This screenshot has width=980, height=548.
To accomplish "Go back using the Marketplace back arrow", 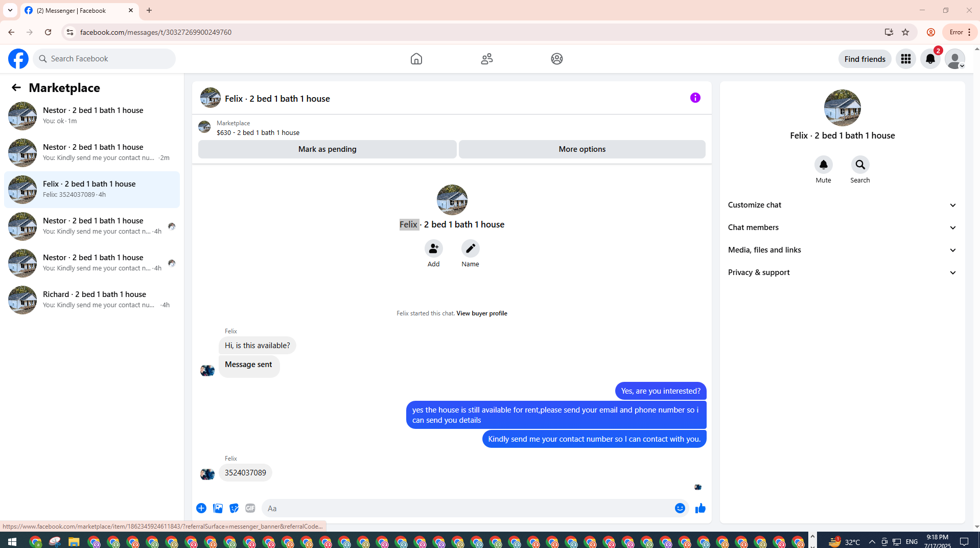I will pyautogui.click(x=16, y=87).
